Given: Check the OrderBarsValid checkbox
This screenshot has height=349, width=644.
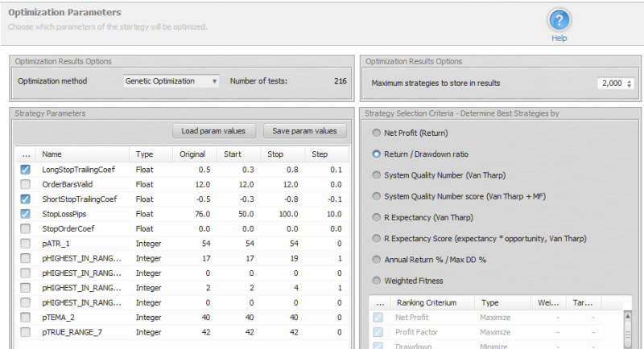Looking at the screenshot, I should 26,184.
